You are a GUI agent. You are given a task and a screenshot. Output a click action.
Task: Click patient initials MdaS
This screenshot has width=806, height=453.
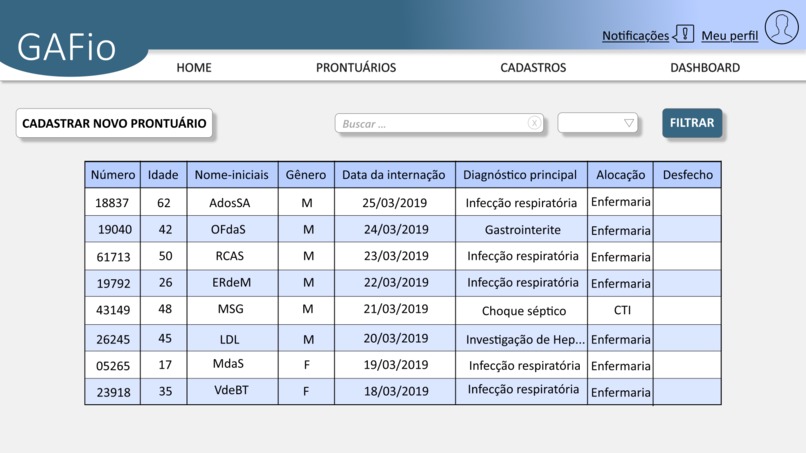228,364
